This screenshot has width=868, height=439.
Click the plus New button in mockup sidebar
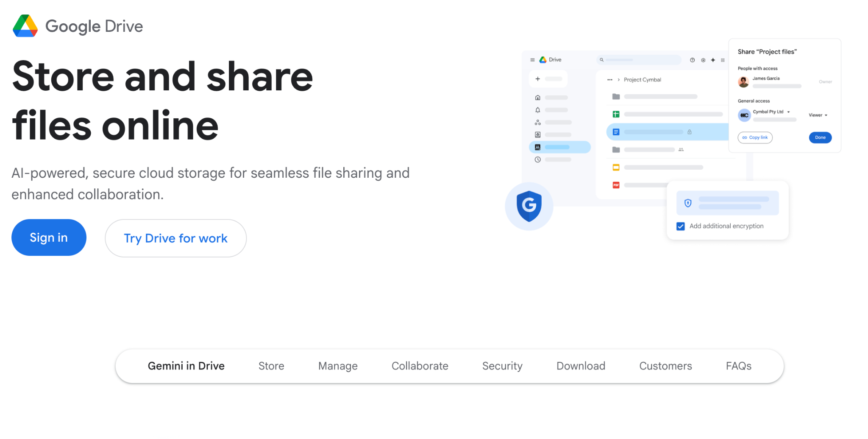[548, 79]
